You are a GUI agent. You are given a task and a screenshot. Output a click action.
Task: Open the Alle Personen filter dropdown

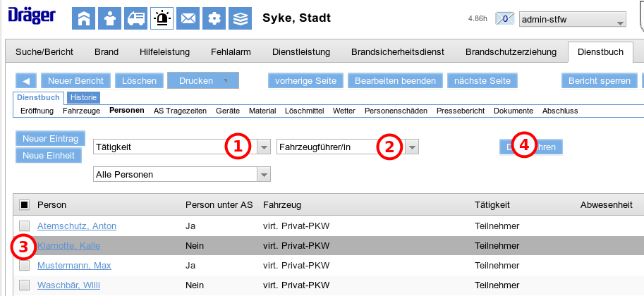[263, 174]
